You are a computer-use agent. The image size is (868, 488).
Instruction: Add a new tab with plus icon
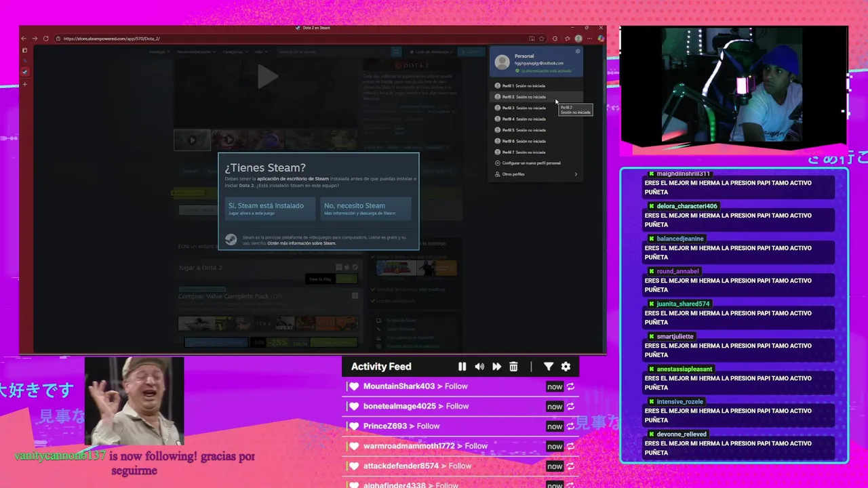25,85
